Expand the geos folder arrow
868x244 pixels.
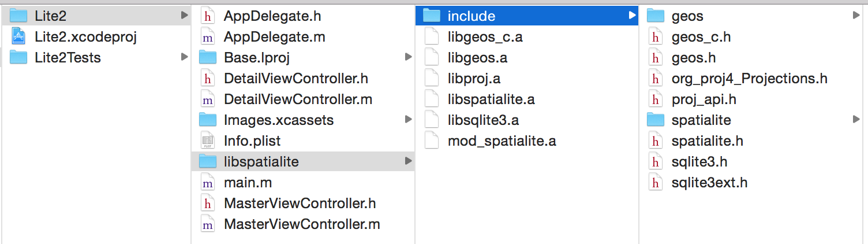tap(856, 16)
